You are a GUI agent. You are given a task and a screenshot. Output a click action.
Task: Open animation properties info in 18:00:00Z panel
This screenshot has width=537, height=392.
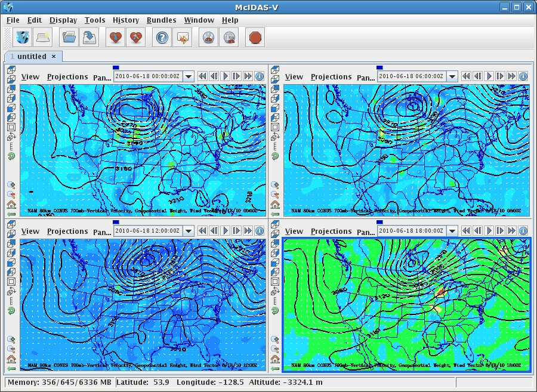[x=523, y=231]
